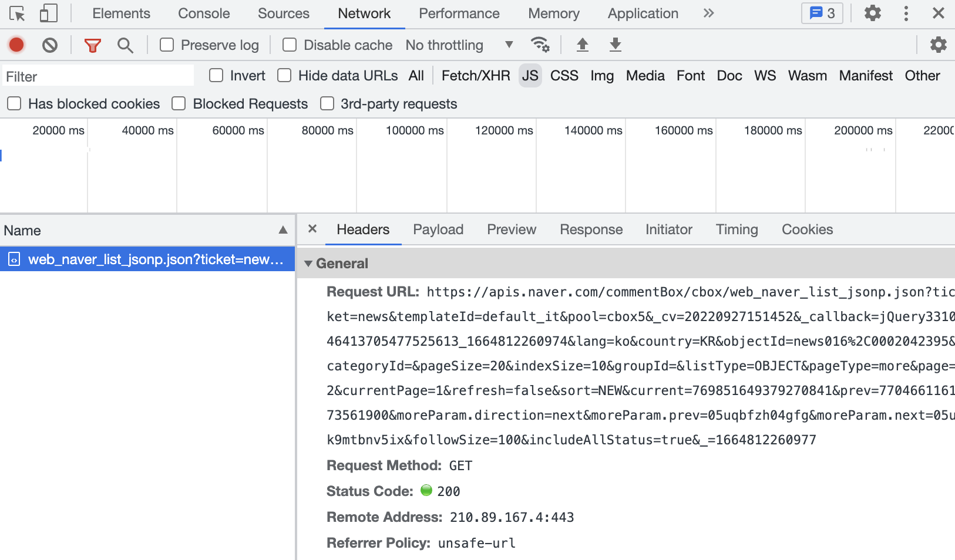The height and width of the screenshot is (560, 955).
Task: Tick the Has blocked cookies checkbox
Action: tap(14, 103)
